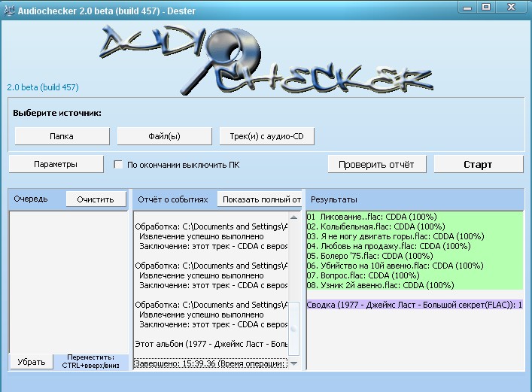Enable shutdown PC when finished checkbox
Screen dimensions: 532x392
pyautogui.click(x=118, y=164)
